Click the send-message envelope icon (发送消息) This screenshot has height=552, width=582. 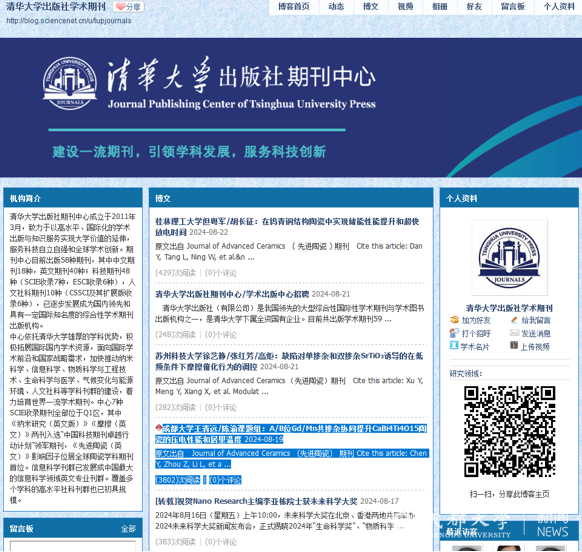[514, 333]
